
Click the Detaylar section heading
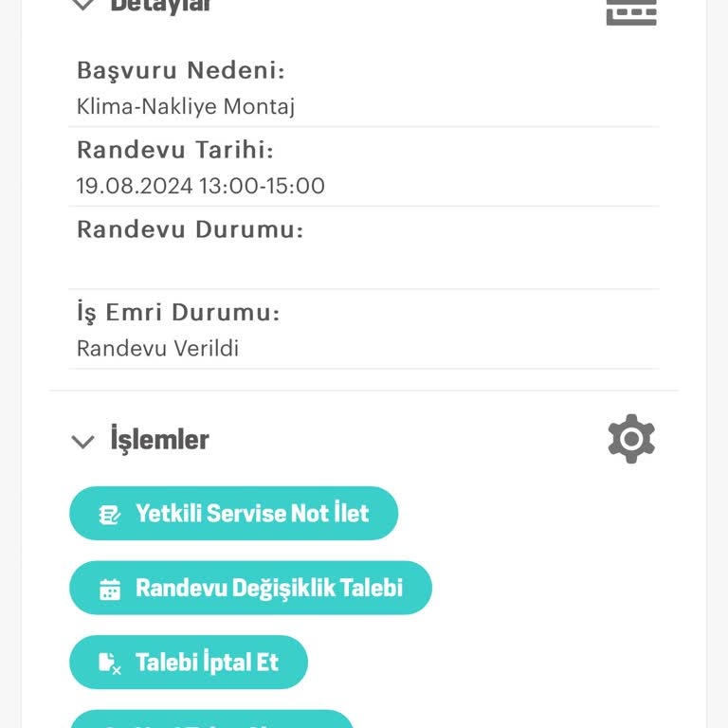pyautogui.click(x=161, y=6)
